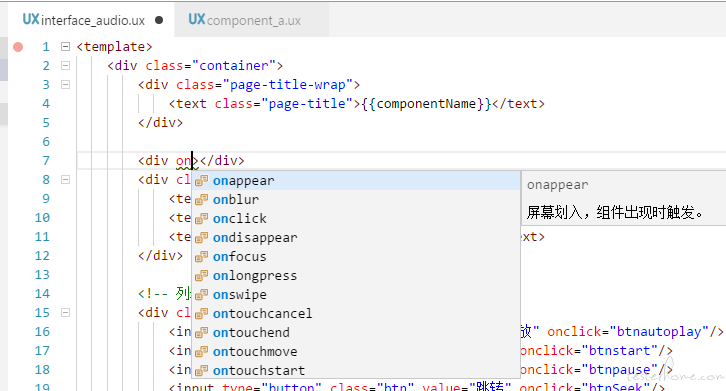Click line number 4 in the gutter

(46, 103)
